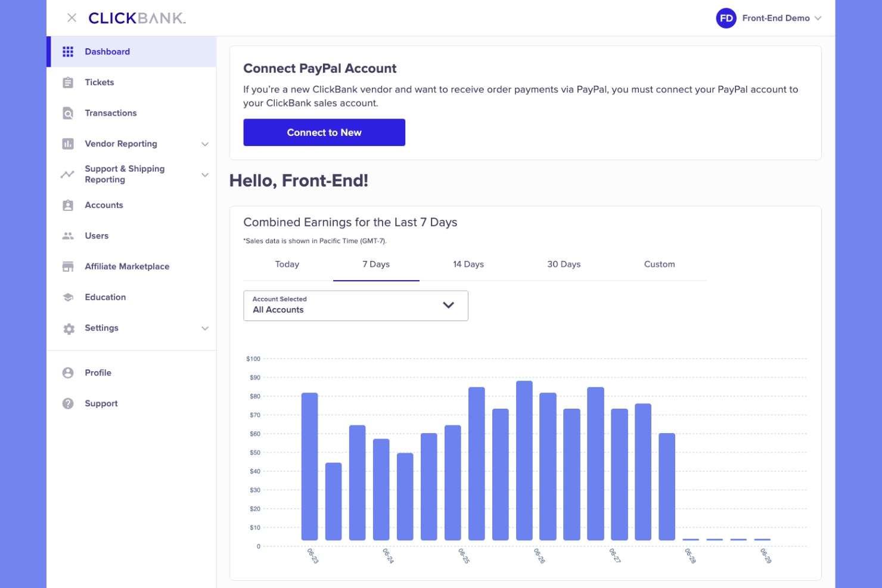The width and height of the screenshot is (882, 588).
Task: Open Dashboard in the sidebar
Action: (x=132, y=52)
